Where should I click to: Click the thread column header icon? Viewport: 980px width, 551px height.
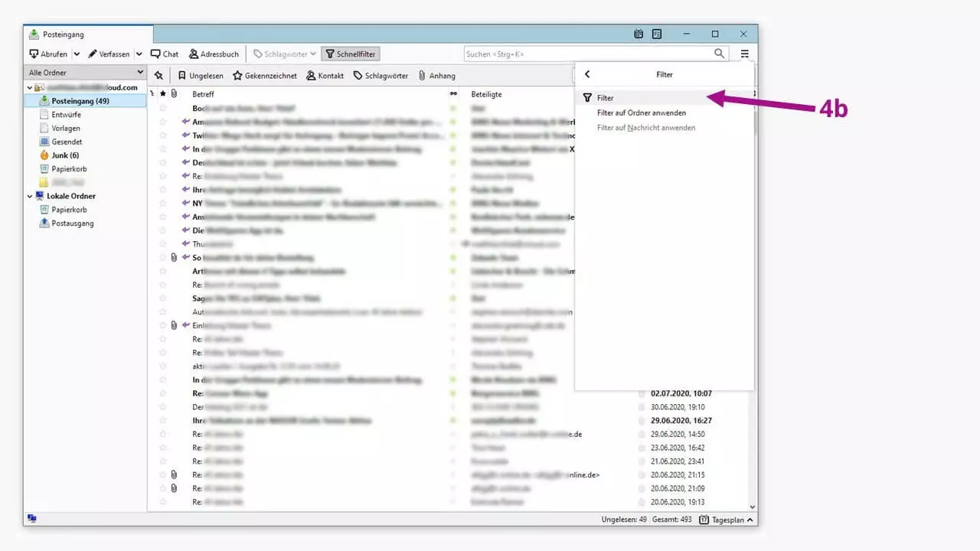pos(152,94)
